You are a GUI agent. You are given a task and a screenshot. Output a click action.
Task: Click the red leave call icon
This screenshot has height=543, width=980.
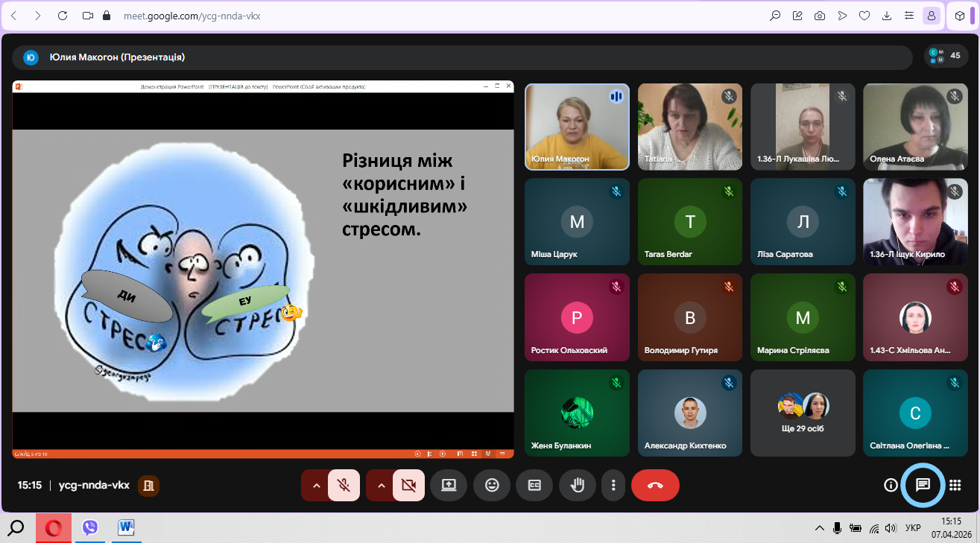coord(655,485)
